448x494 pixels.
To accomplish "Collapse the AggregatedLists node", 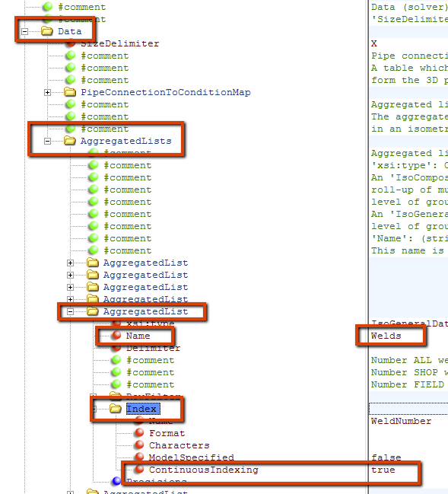I will click(x=48, y=141).
